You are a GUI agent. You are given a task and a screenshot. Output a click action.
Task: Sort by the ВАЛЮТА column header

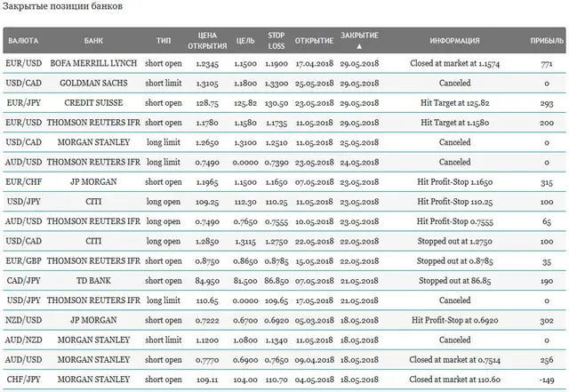point(23,41)
